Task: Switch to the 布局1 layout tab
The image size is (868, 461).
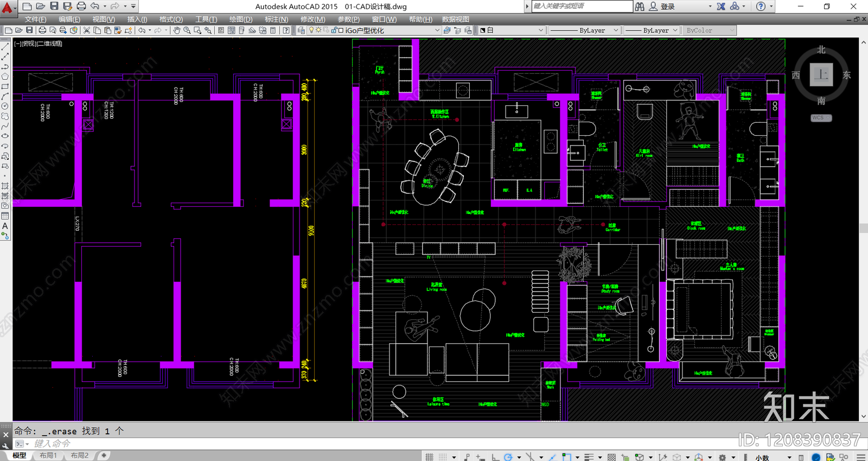Action: click(48, 456)
